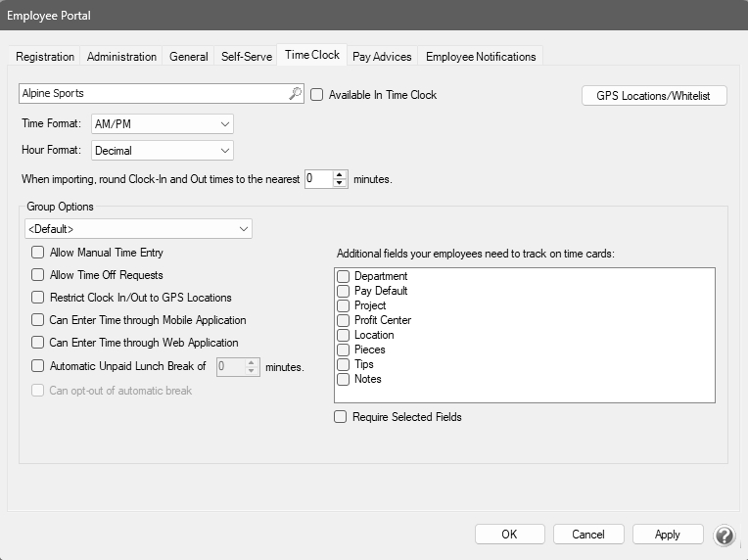Open the Group Options <Default> dropdown
This screenshot has width=748, height=560.
pos(138,229)
